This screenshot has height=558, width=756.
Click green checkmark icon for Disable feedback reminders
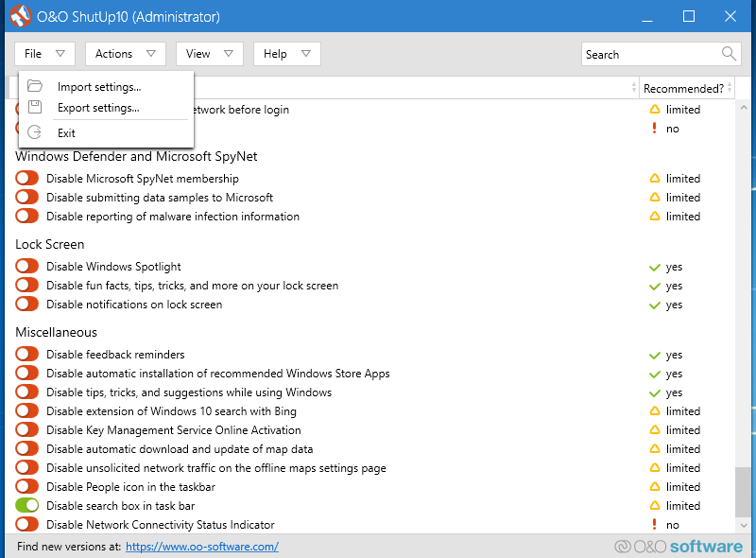tap(654, 356)
